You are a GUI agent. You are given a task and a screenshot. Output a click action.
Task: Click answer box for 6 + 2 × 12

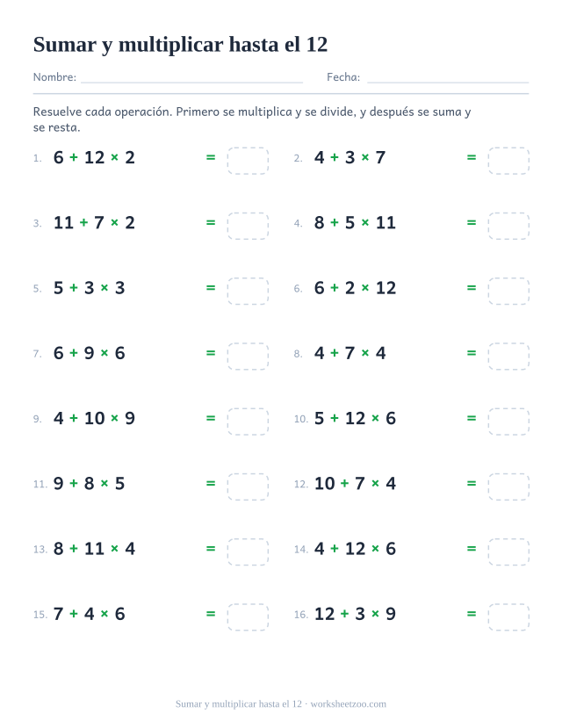(x=508, y=291)
